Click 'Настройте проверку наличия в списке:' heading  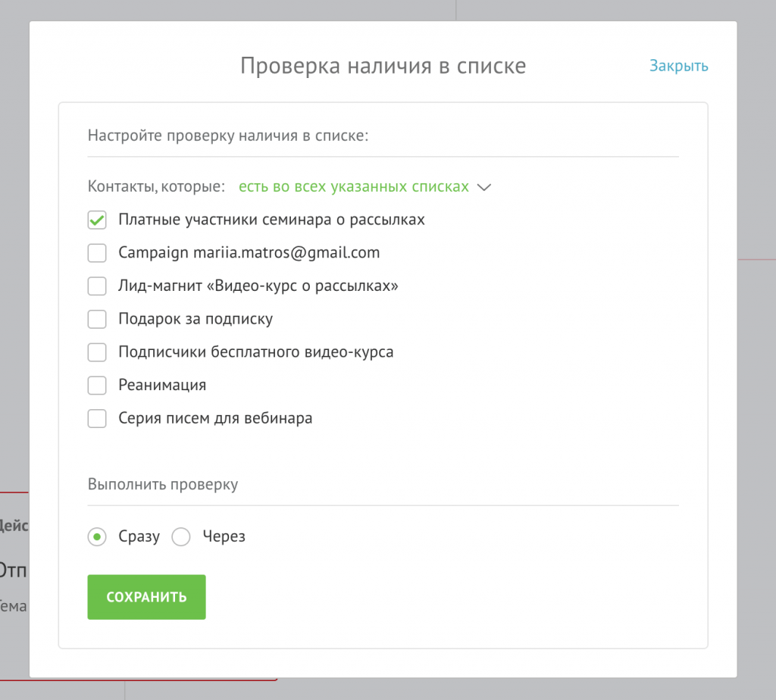click(228, 136)
